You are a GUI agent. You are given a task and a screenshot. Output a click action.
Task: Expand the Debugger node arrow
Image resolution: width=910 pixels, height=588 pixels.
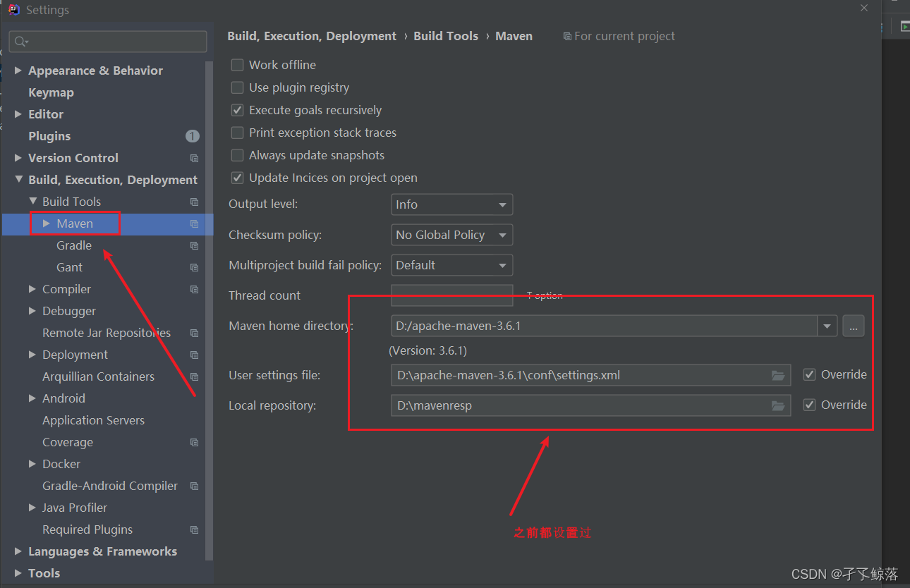click(x=32, y=311)
